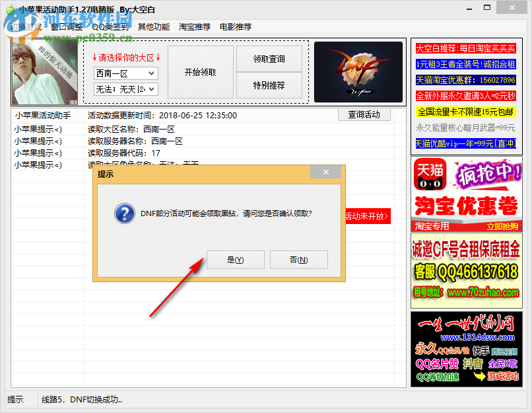
Task: Click the 特别推荐 button
Action: pos(269,85)
